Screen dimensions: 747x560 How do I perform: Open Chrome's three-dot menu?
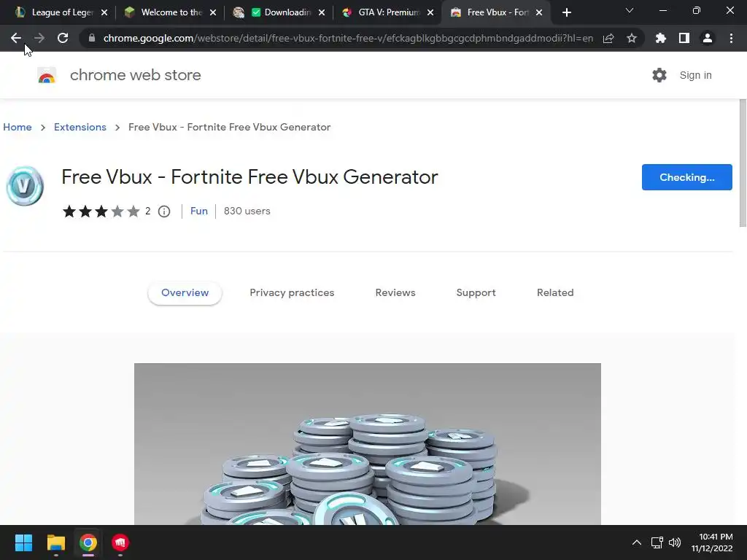[x=731, y=38]
